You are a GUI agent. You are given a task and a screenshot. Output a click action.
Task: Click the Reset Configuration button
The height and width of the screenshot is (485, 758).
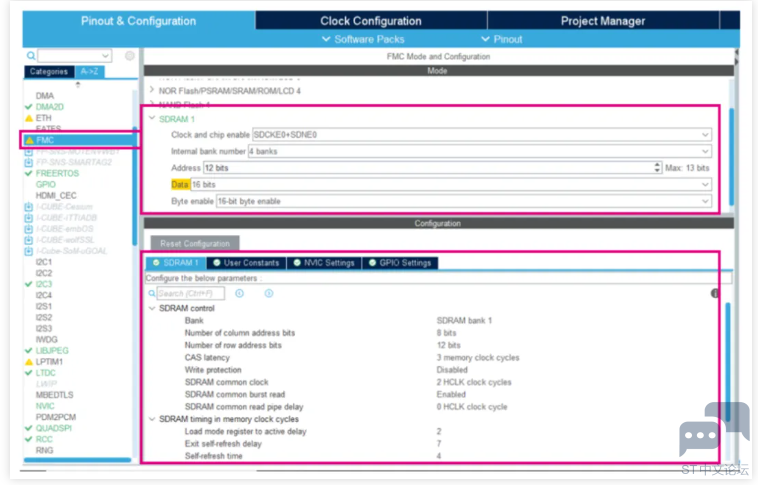click(x=195, y=243)
